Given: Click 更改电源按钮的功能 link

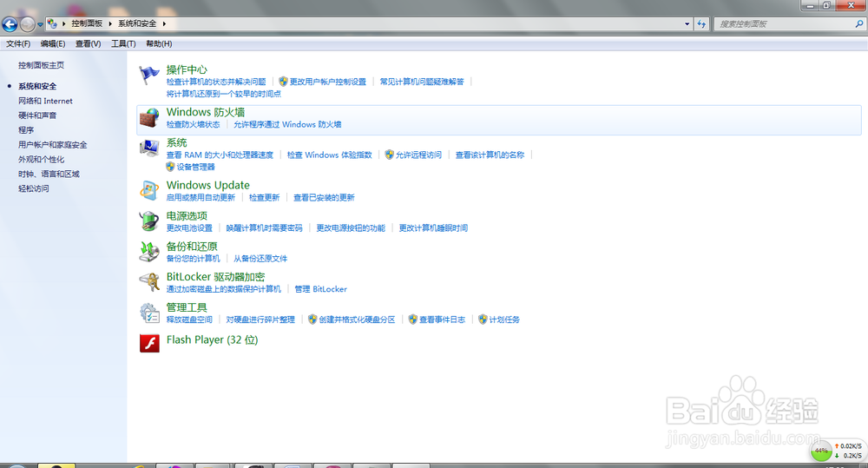Looking at the screenshot, I should click(x=351, y=228).
